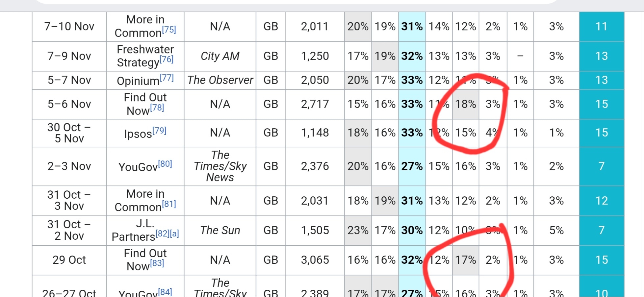Click the 29 Oct date cell

pos(69,260)
